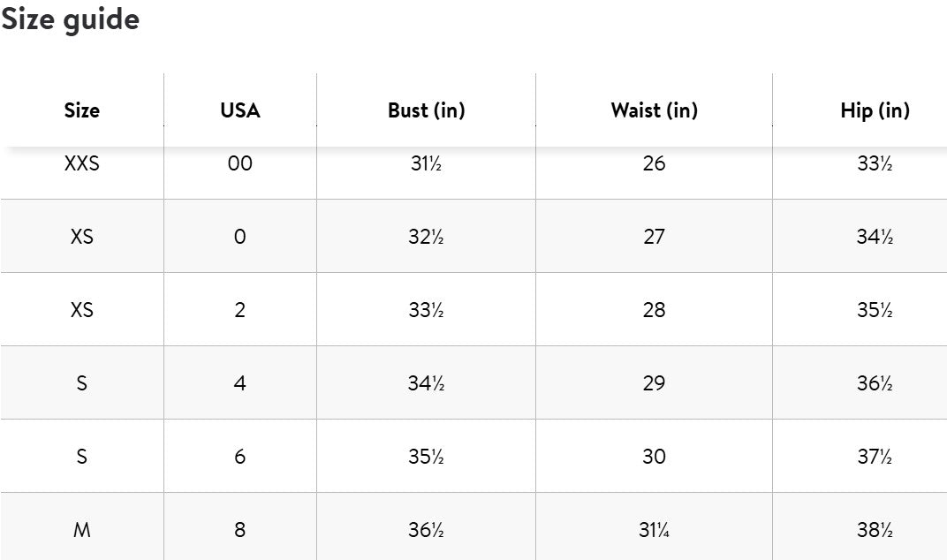
Task: Select the XXS size cell
Action: click(x=82, y=163)
